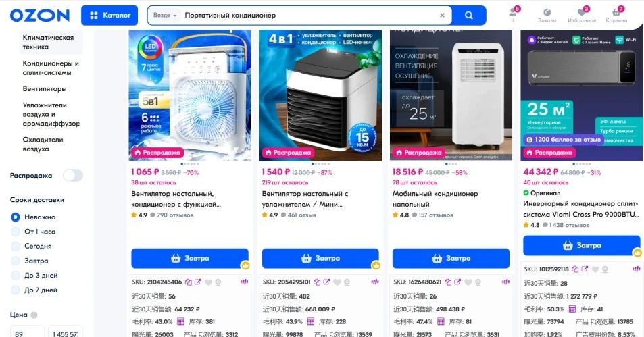Open Избранное favorites heart icon
Screen dimensions: 644x337
582,15
